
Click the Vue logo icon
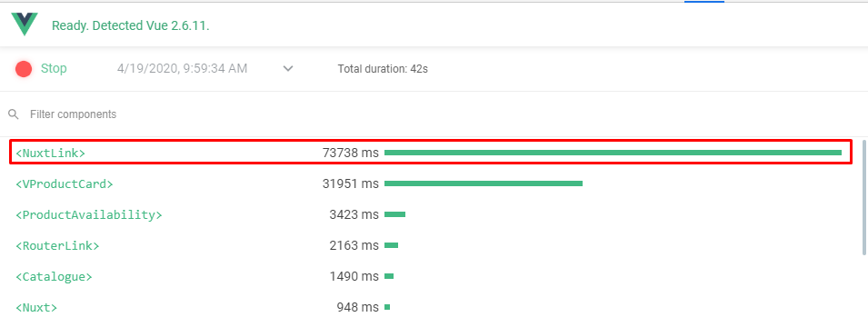25,25
